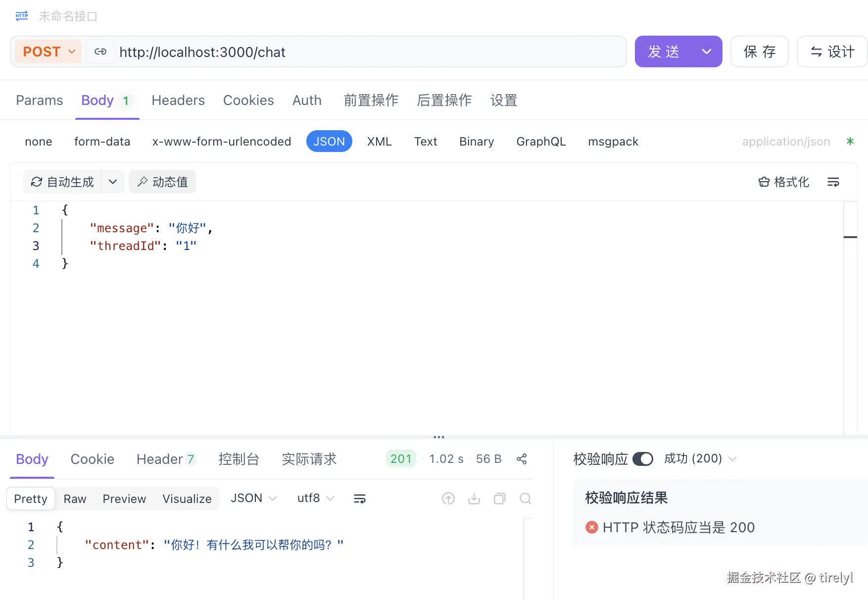Click the red failed validation icon
The image size is (868, 600).
[591, 527]
